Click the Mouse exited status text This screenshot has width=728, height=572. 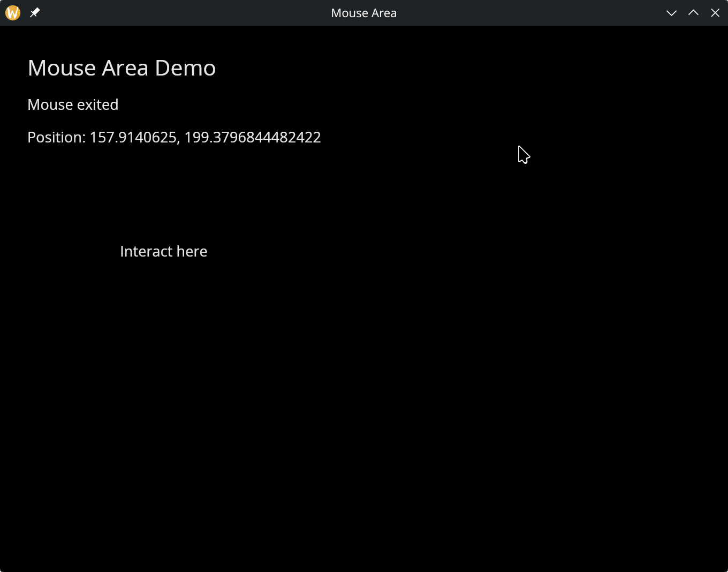coord(73,104)
